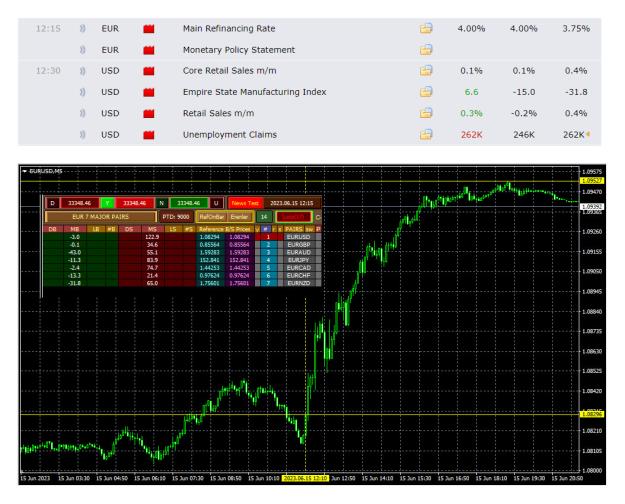Select pair number 2 button for EURGBP
The height and width of the screenshot is (504, 625).
point(268,244)
